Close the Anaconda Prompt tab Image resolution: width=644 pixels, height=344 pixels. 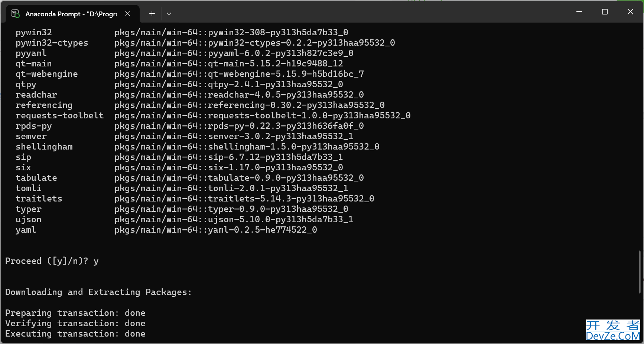pos(128,14)
